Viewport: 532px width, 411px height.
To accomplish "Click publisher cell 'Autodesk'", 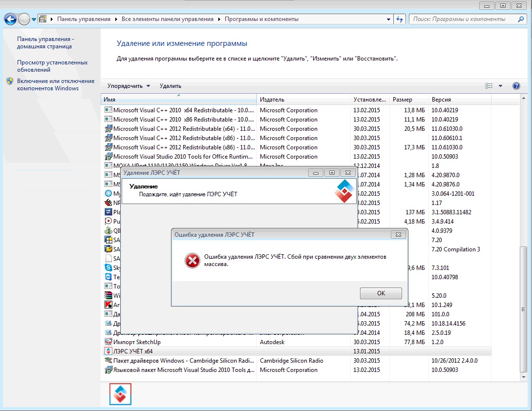I will [x=272, y=342].
